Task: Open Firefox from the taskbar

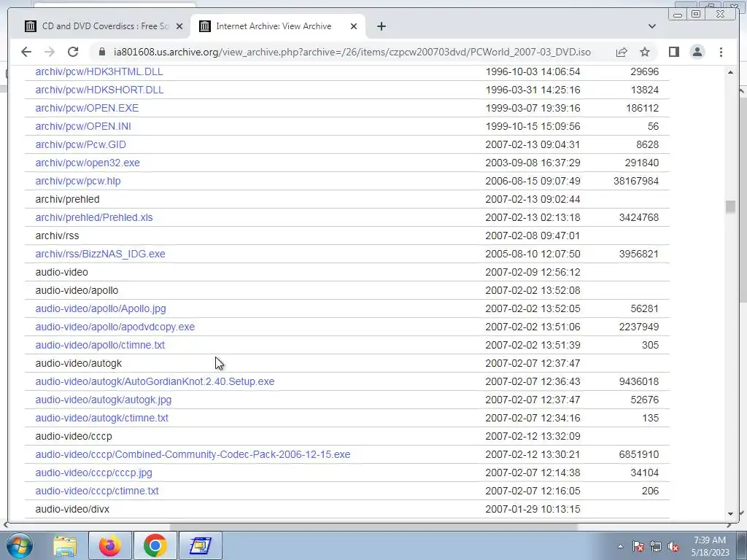Action: point(110,545)
